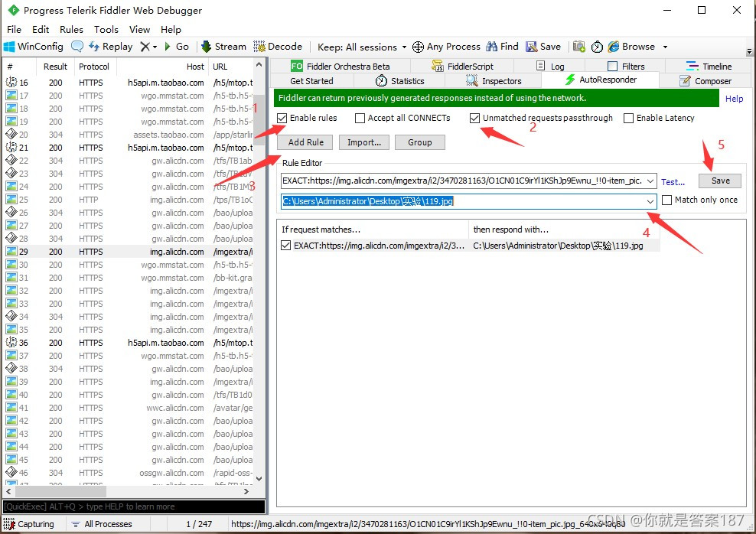Click the Capturing status icon
756x534 pixels.
click(9, 524)
